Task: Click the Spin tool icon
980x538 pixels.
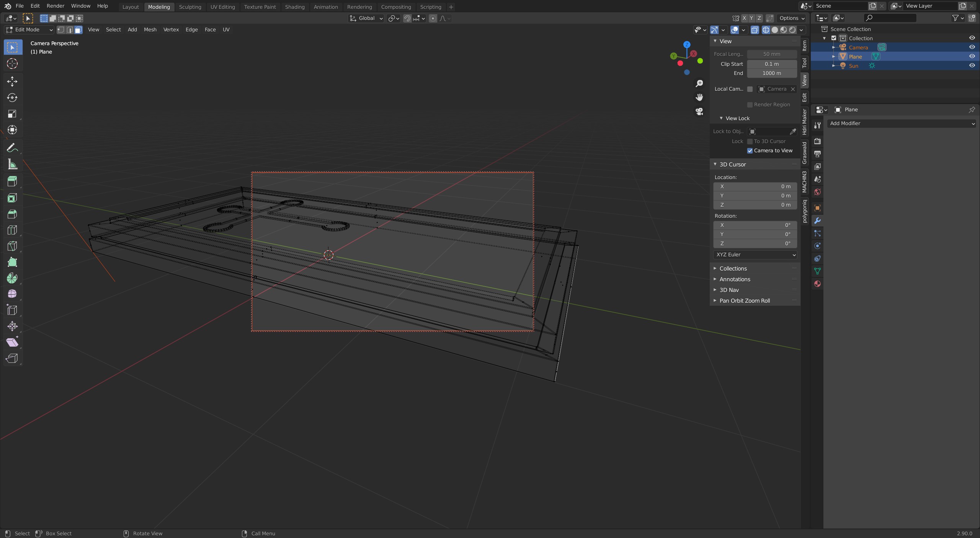Action: [x=12, y=278]
